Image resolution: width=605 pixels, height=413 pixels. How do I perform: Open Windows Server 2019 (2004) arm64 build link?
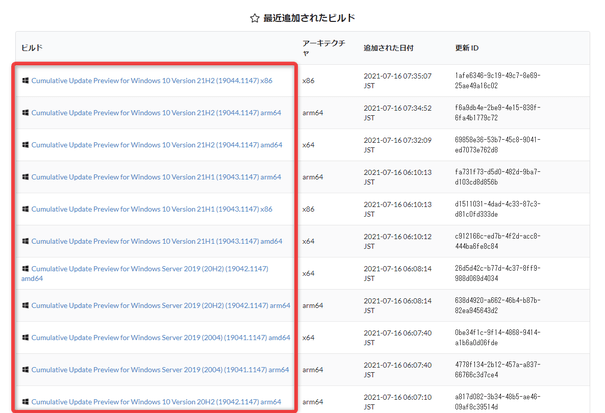[160, 369]
